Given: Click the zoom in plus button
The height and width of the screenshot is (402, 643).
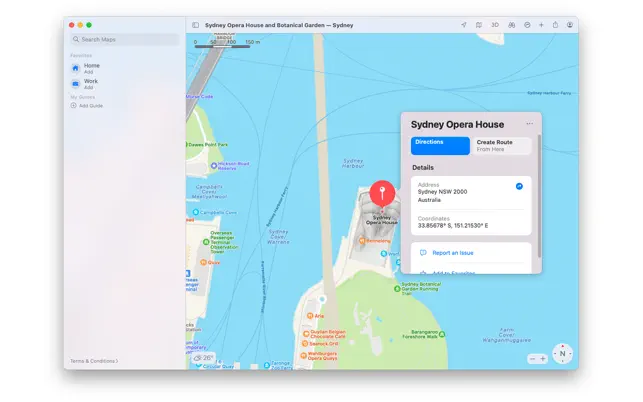Looking at the screenshot, I should click(x=543, y=359).
